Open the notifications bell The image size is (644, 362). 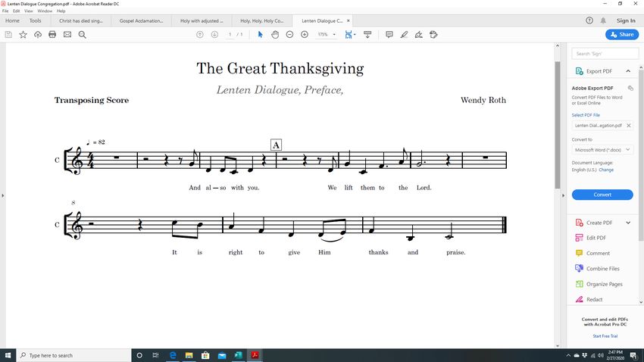(603, 20)
